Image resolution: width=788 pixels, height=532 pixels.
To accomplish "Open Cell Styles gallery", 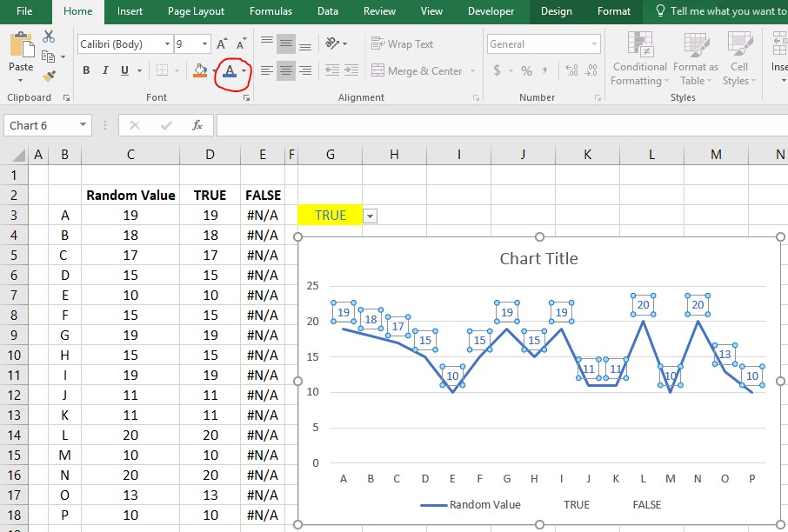I will click(x=739, y=58).
